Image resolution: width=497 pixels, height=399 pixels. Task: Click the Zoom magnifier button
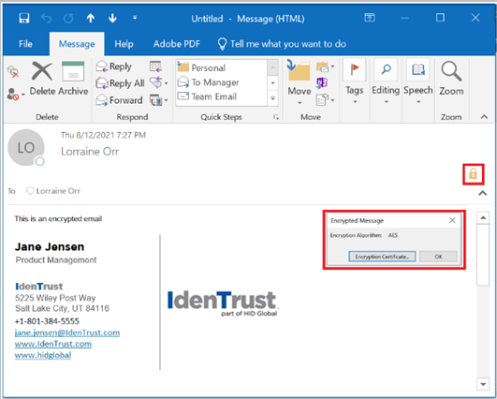pyautogui.click(x=451, y=79)
